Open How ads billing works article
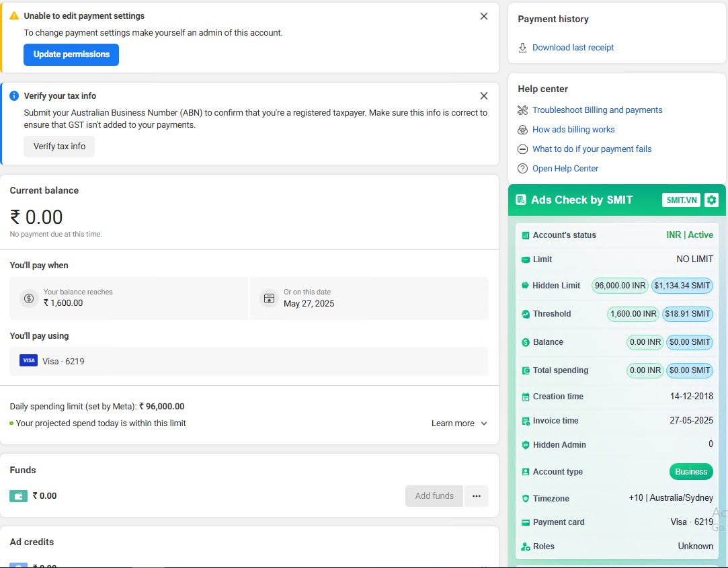 [x=573, y=130]
